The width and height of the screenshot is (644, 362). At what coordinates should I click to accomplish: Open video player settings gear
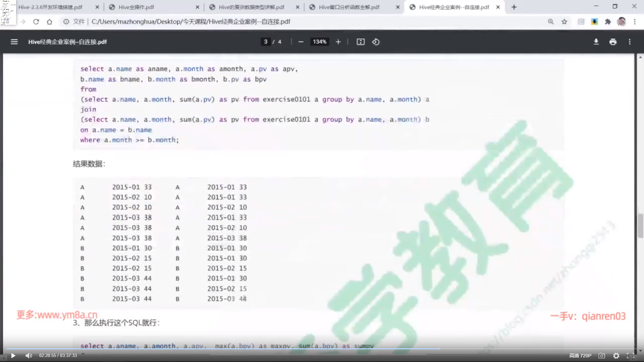[616, 356]
